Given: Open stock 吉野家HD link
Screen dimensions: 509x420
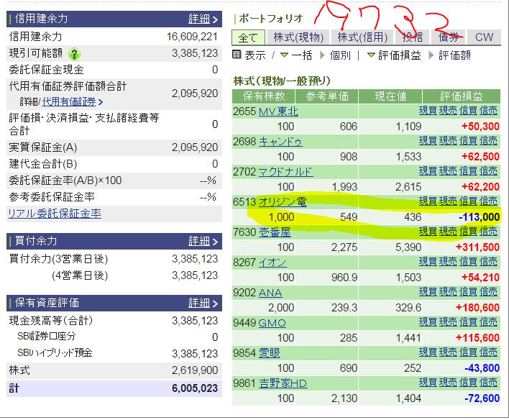Looking at the screenshot, I should tap(283, 383).
